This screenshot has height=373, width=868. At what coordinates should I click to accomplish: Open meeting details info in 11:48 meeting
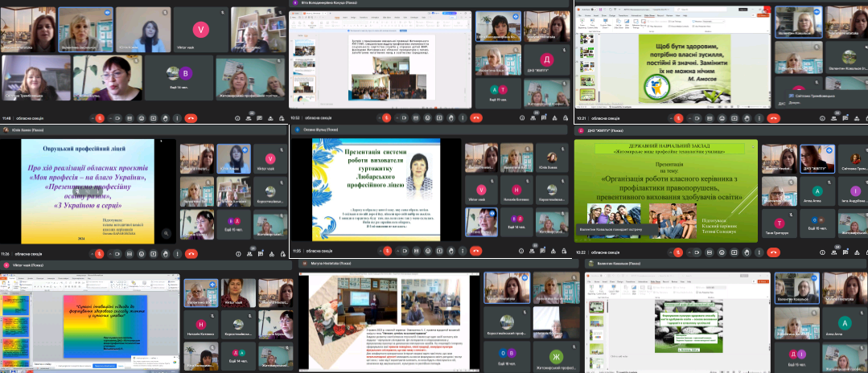click(237, 118)
